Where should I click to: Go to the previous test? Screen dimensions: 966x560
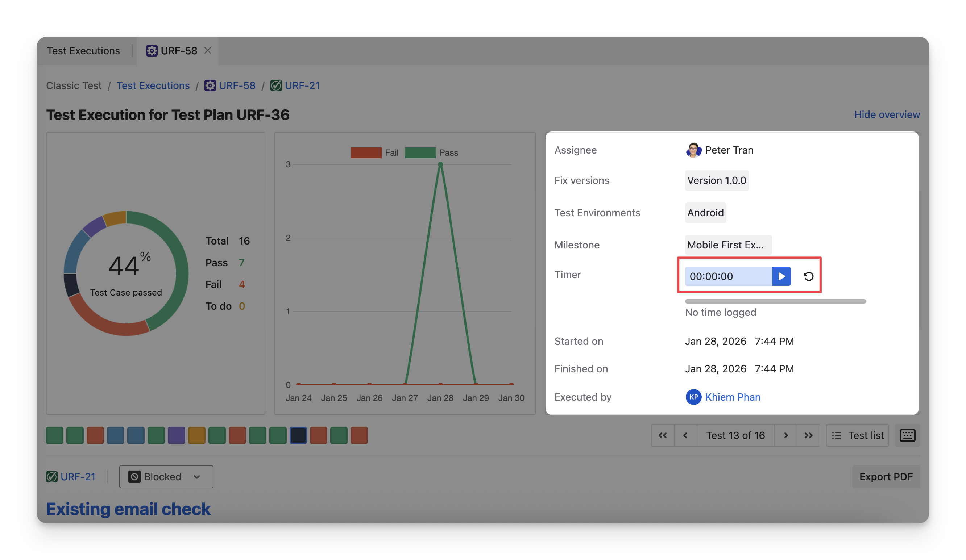685,435
